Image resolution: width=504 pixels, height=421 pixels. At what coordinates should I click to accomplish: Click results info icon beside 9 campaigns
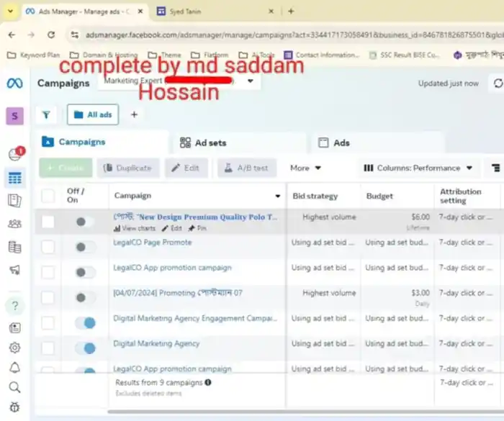[x=208, y=382]
